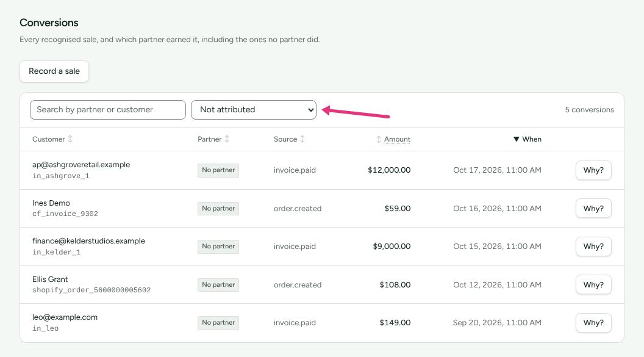Select the cf_invoice_9302 reference
This screenshot has width=644, height=357.
click(x=65, y=214)
